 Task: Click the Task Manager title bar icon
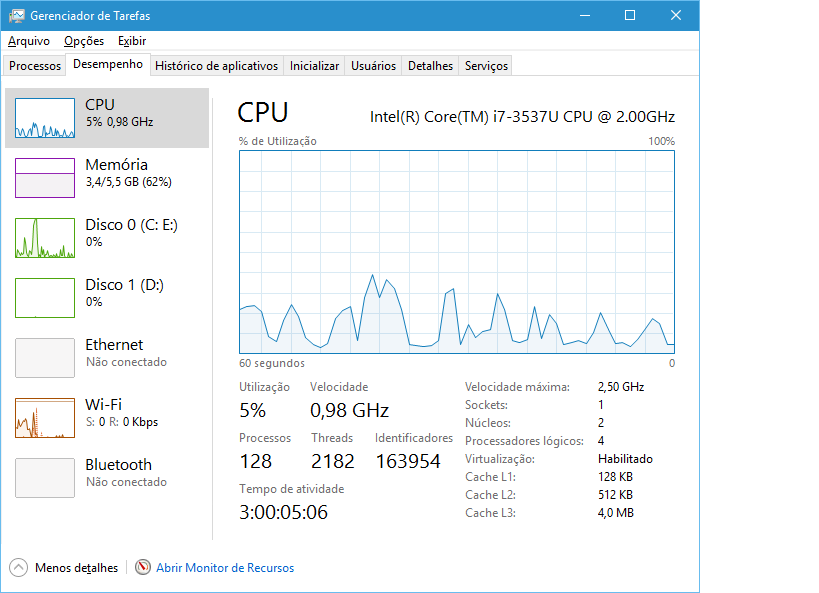point(17,16)
